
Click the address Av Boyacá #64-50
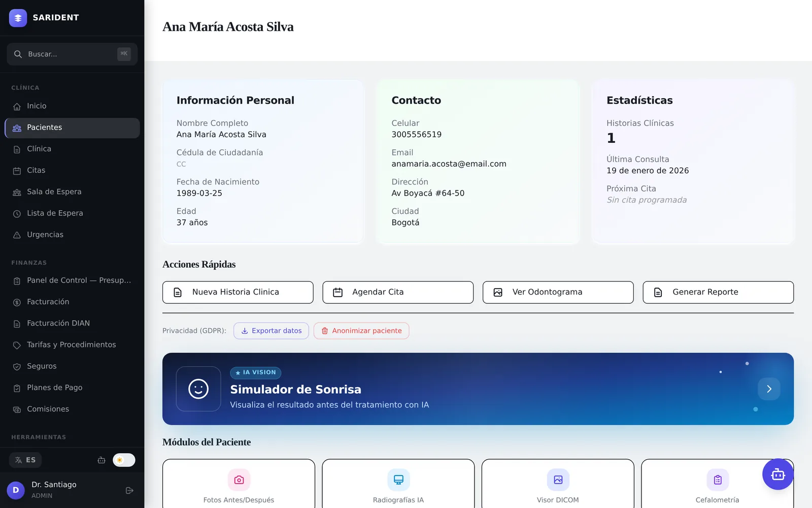tap(428, 194)
